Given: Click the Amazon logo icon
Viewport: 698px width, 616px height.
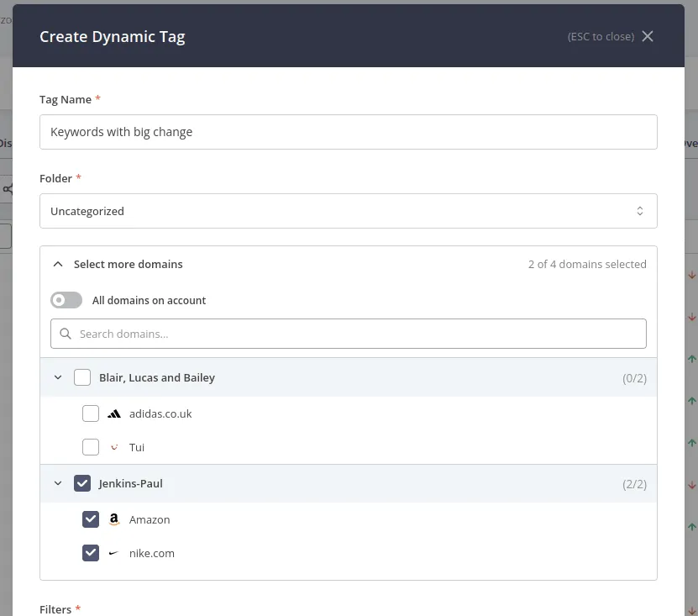Looking at the screenshot, I should click(114, 519).
